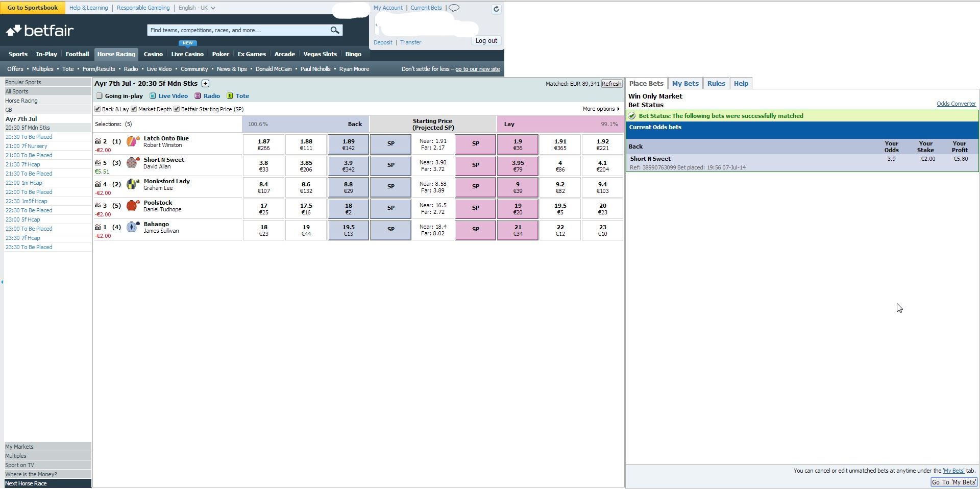Screen dimensions: 980x489
Task: Back Bahango at 19.5
Action: (348, 230)
